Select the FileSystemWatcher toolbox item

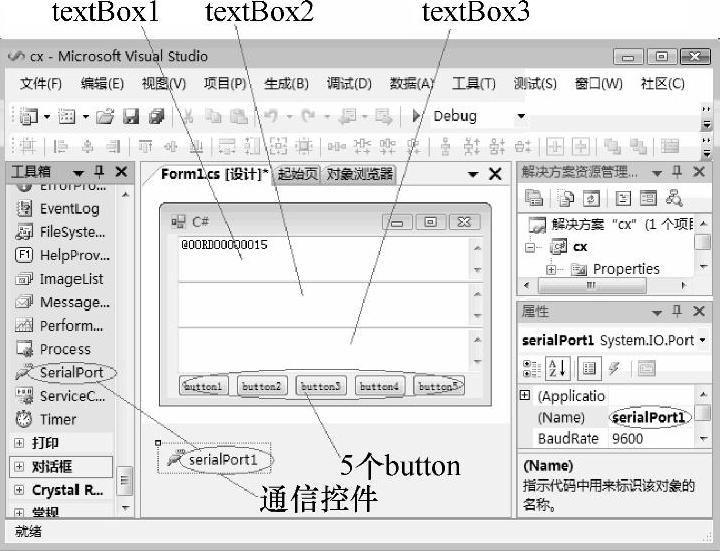coord(61,232)
